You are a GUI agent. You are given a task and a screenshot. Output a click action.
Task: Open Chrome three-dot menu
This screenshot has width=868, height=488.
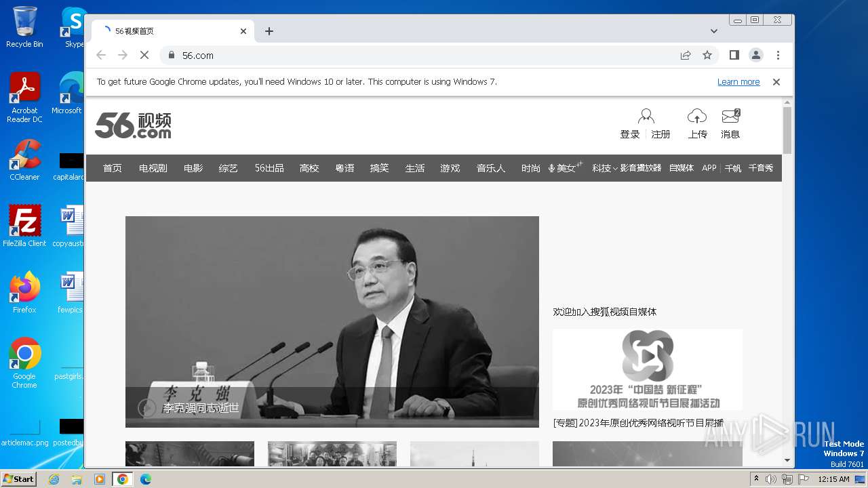pos(778,55)
